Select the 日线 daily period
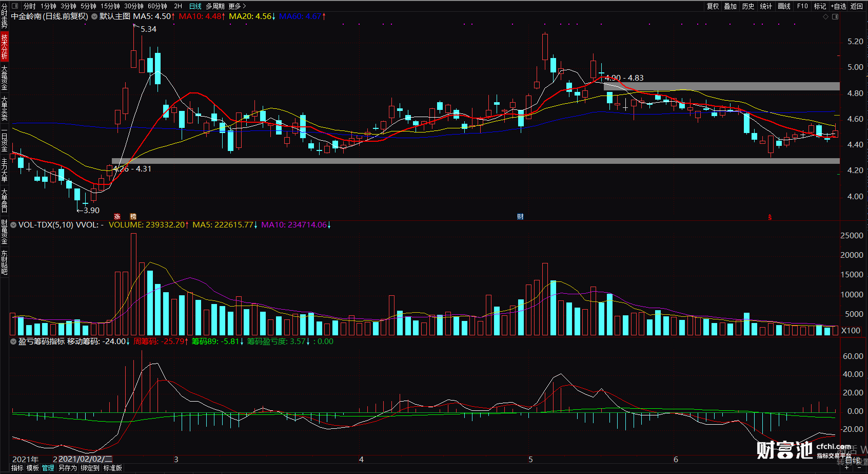This screenshot has height=474, width=868. click(x=195, y=6)
